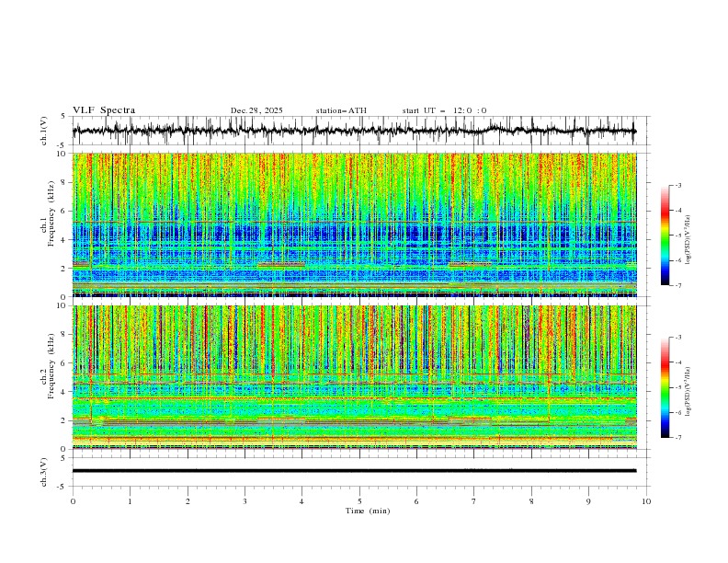Screen dimensions: 728x563
Task: Click the time axis tick label "4"
Action: [x=302, y=501]
